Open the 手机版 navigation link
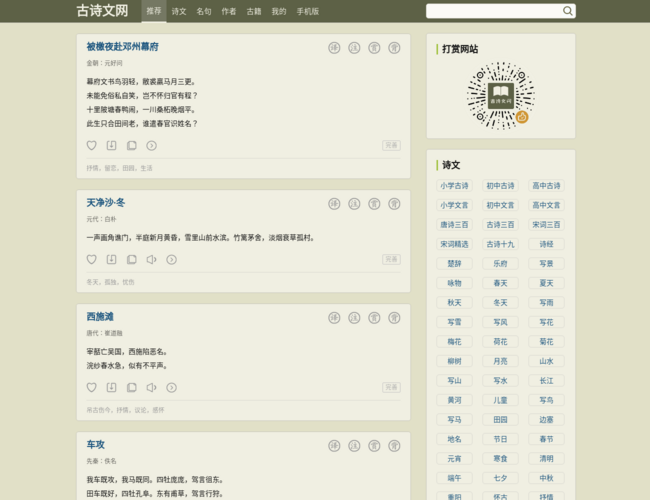The width and height of the screenshot is (650, 500). (x=308, y=12)
